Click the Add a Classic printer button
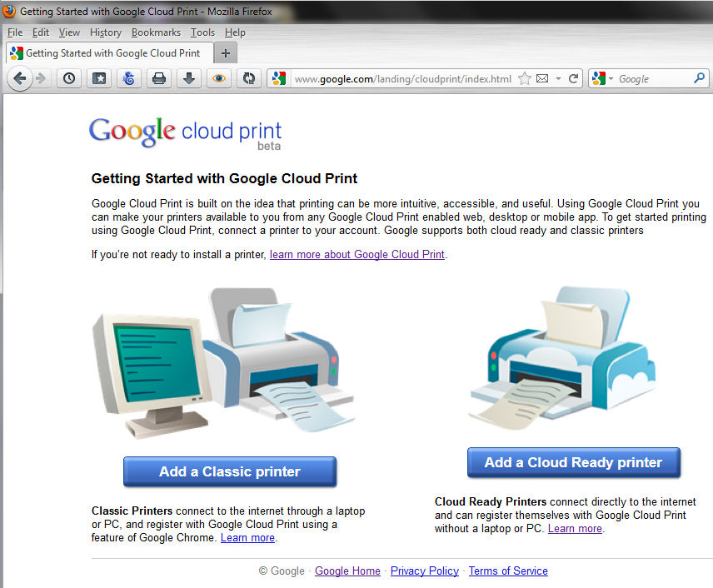 (x=229, y=471)
